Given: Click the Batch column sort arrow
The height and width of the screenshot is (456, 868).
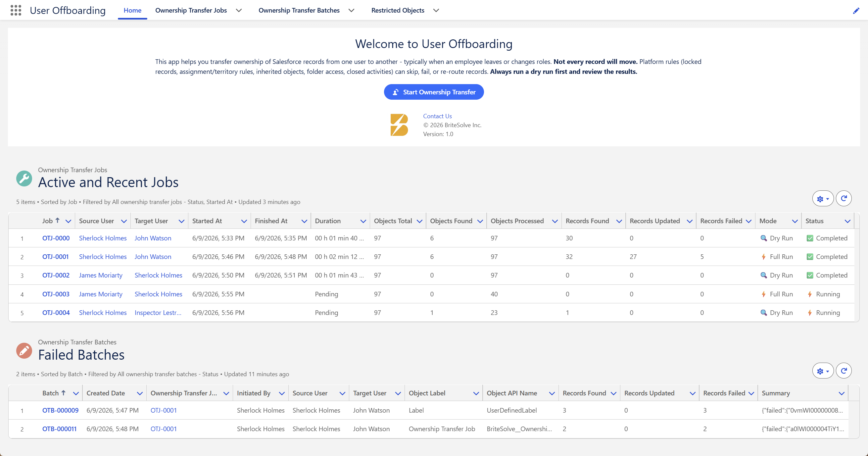Looking at the screenshot, I should click(63, 393).
